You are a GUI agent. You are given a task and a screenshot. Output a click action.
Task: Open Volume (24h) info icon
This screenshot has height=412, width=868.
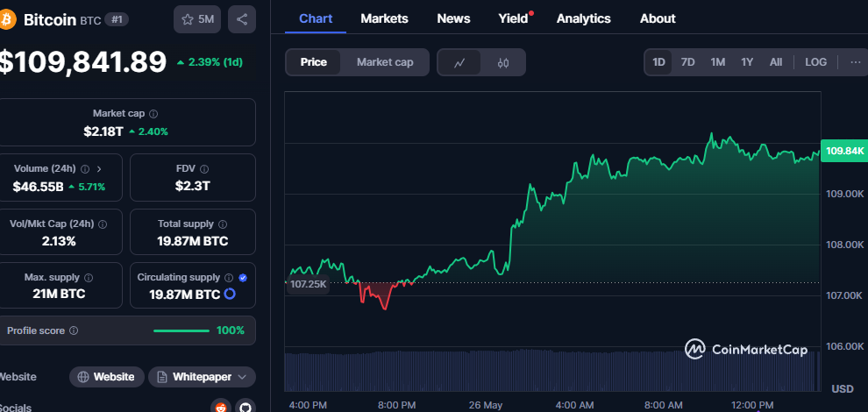(85, 169)
